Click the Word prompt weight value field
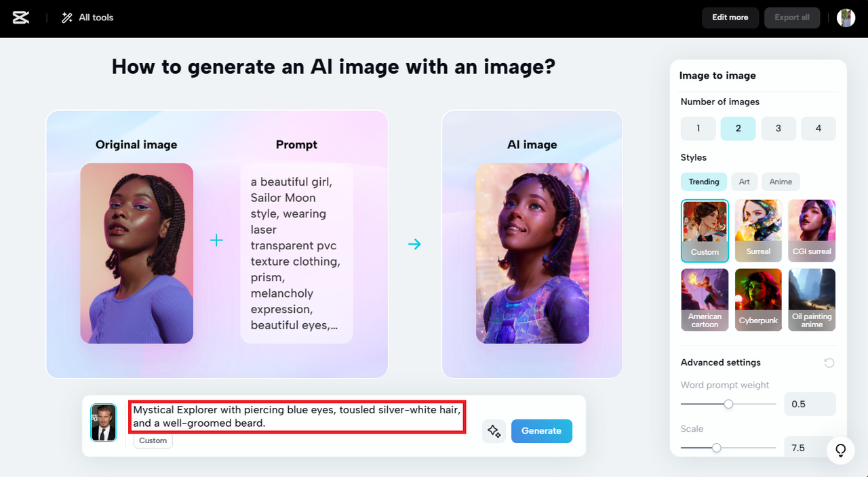The height and width of the screenshot is (477, 868). point(810,404)
